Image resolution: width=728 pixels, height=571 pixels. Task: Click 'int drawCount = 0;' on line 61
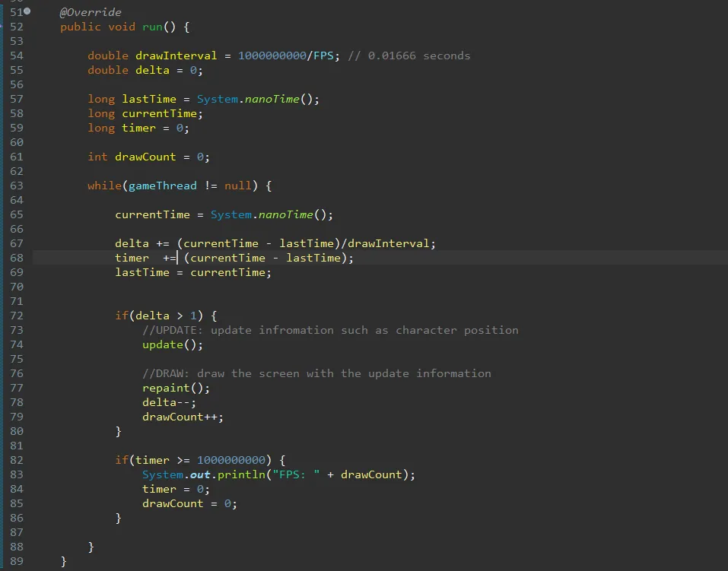coord(148,157)
